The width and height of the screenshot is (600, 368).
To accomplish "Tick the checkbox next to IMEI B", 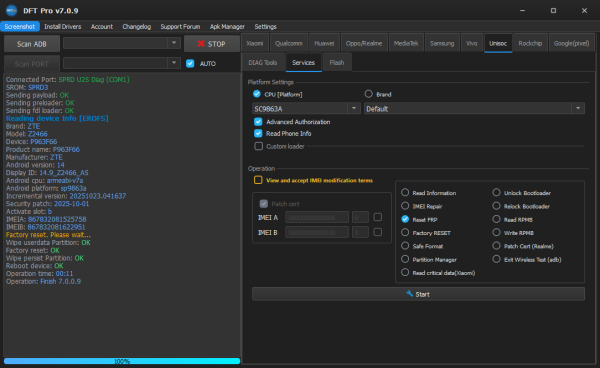I will point(378,232).
